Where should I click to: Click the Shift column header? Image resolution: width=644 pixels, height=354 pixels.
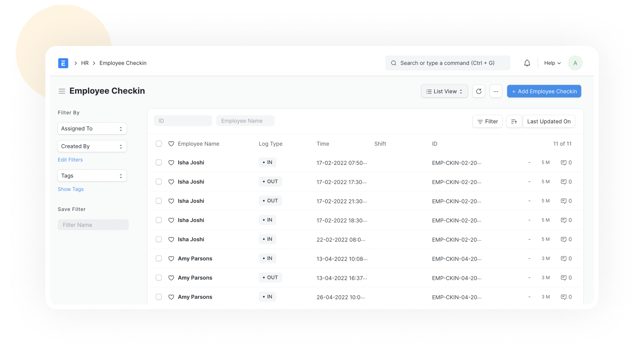(380, 144)
